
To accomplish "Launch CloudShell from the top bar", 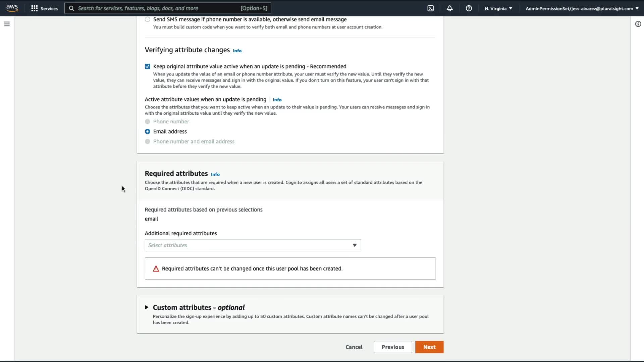I will click(430, 8).
